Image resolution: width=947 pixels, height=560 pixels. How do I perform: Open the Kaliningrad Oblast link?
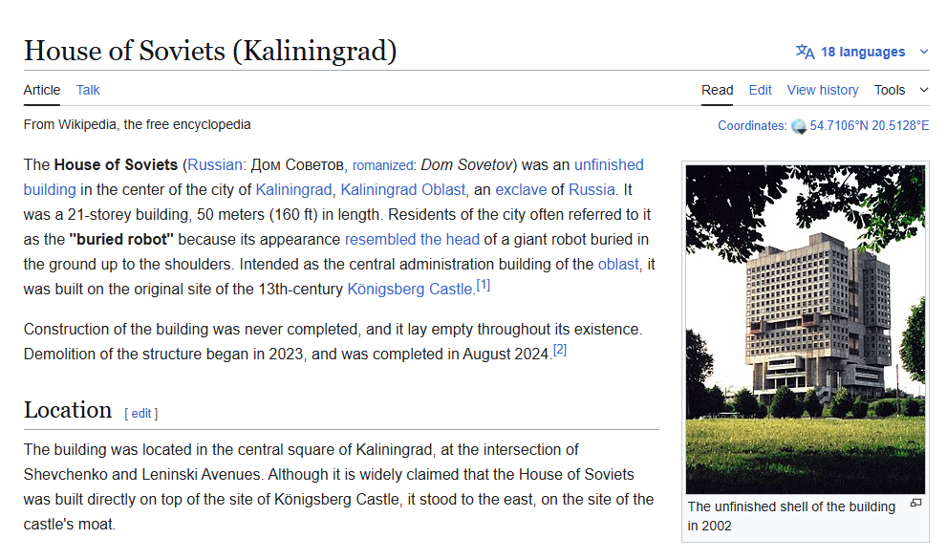pyautogui.click(x=403, y=189)
